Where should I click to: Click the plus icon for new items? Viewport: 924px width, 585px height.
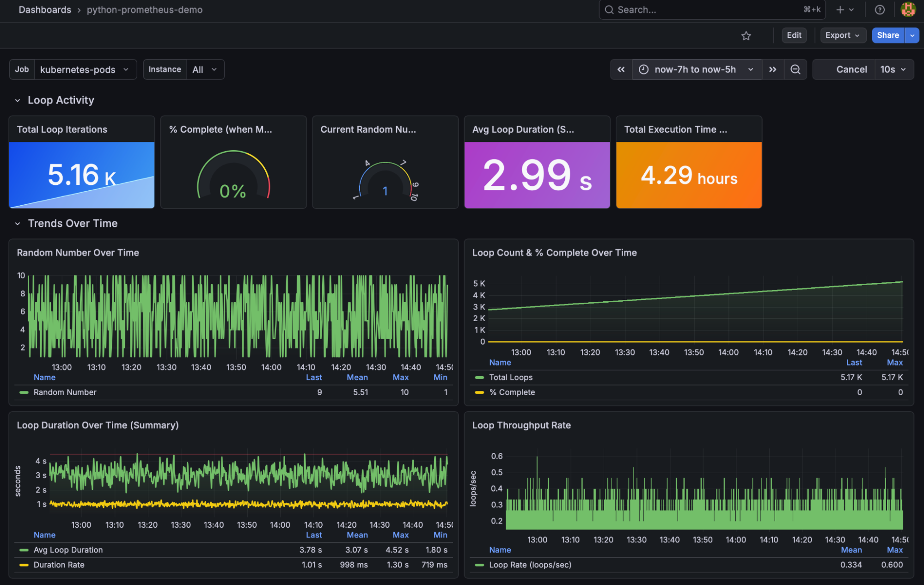click(x=840, y=10)
